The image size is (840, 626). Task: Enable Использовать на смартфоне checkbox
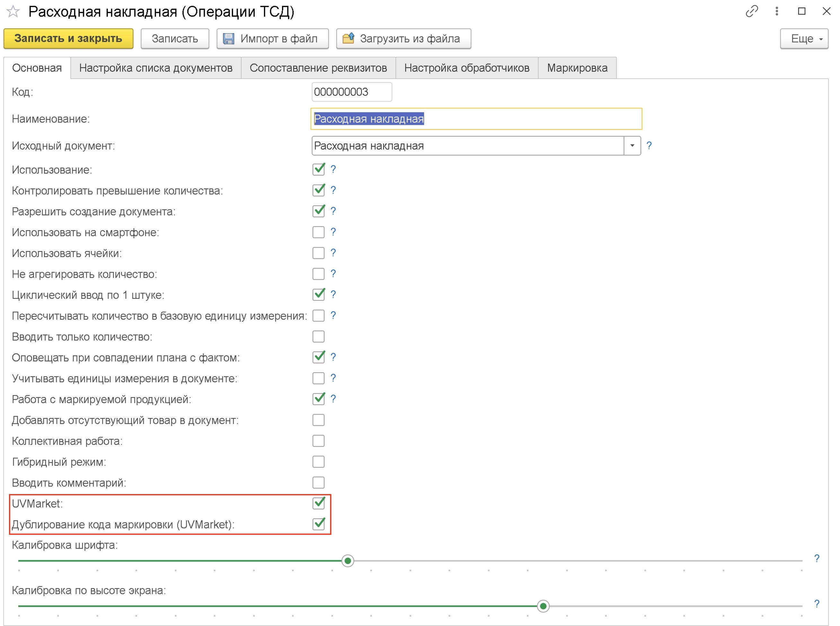tap(319, 232)
